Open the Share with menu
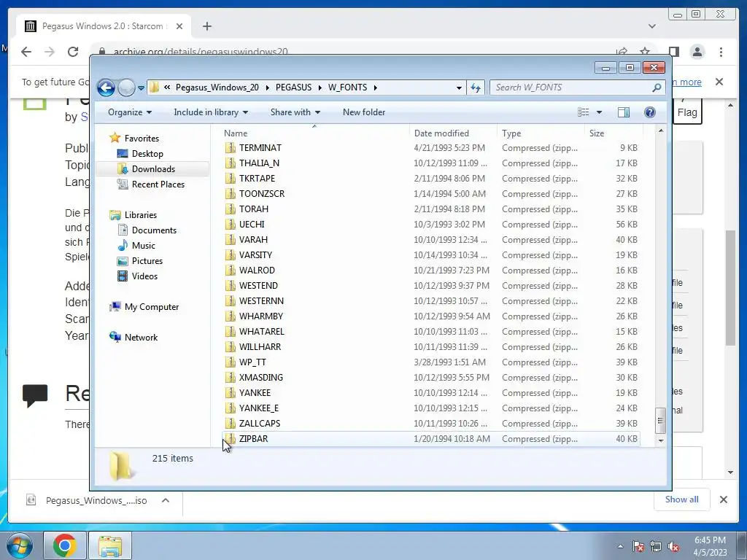 point(295,112)
